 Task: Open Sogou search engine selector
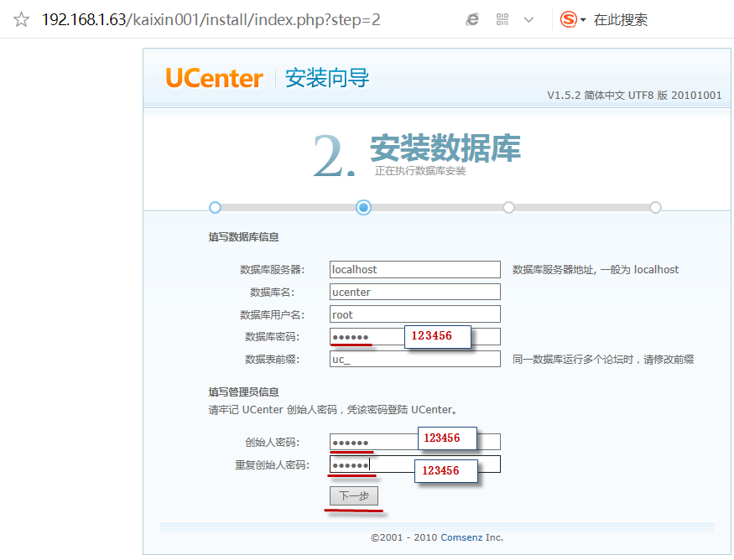tap(573, 19)
